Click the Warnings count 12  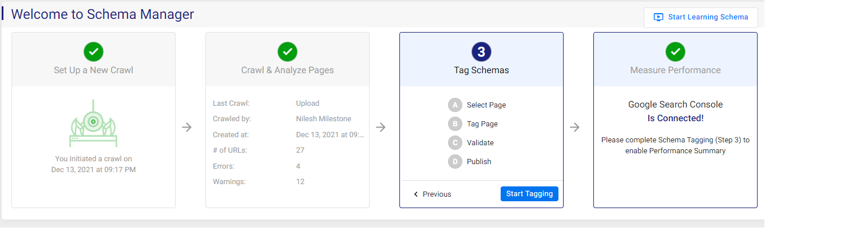pyautogui.click(x=300, y=182)
